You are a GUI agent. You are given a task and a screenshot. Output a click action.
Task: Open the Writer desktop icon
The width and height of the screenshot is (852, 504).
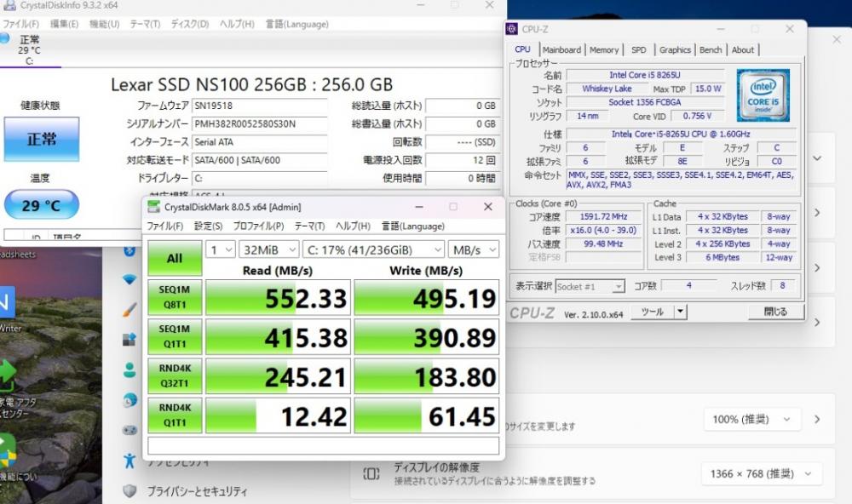[x=7, y=306]
